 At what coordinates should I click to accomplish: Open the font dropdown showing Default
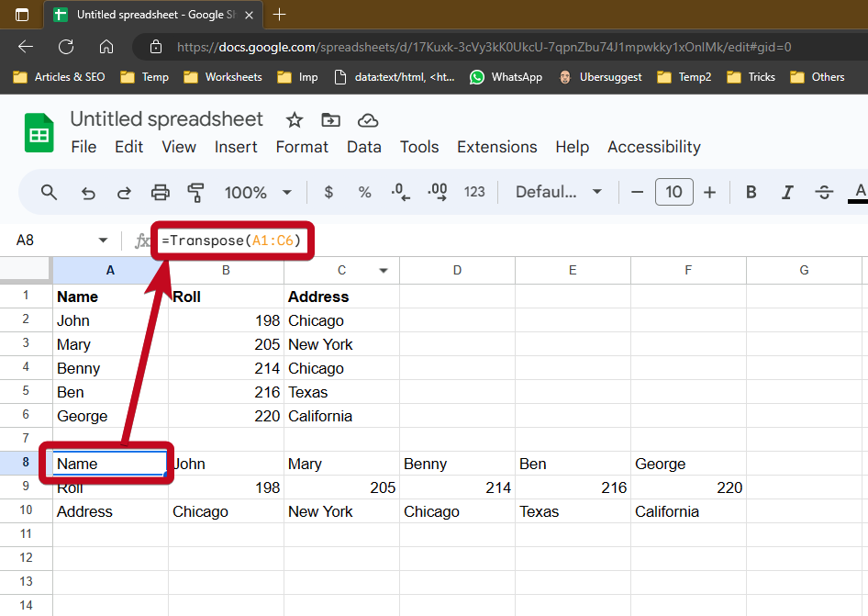click(557, 193)
